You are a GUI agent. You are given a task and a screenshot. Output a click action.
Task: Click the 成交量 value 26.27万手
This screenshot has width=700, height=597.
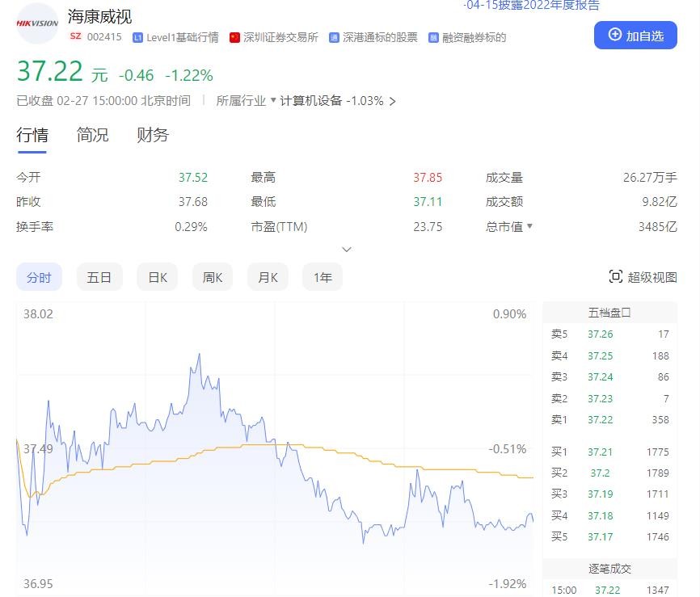(x=650, y=178)
